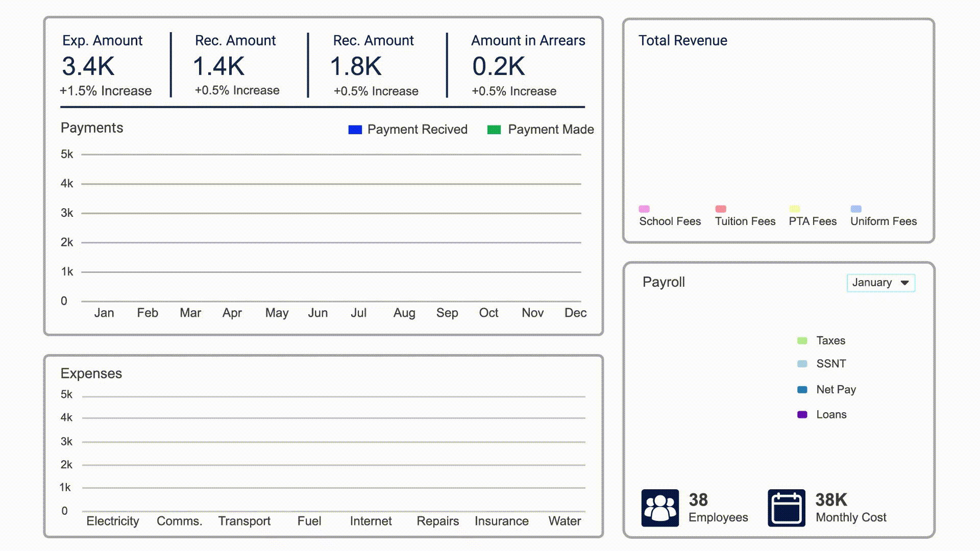Click the Amount in Arrears 0.2K value
This screenshot has height=551, width=980.
pos(499,66)
